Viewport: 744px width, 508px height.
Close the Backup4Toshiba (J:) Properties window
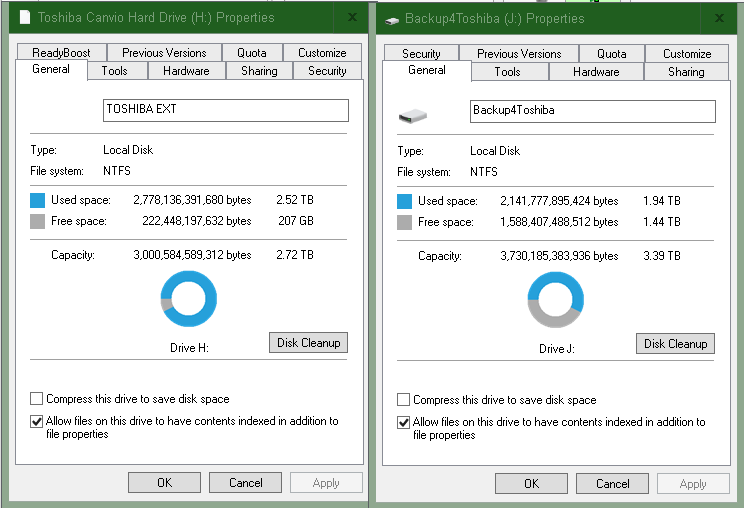[719, 18]
